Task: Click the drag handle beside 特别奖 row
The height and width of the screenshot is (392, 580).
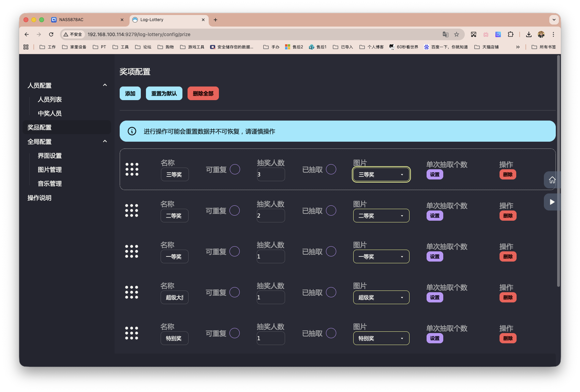Action: (132, 333)
